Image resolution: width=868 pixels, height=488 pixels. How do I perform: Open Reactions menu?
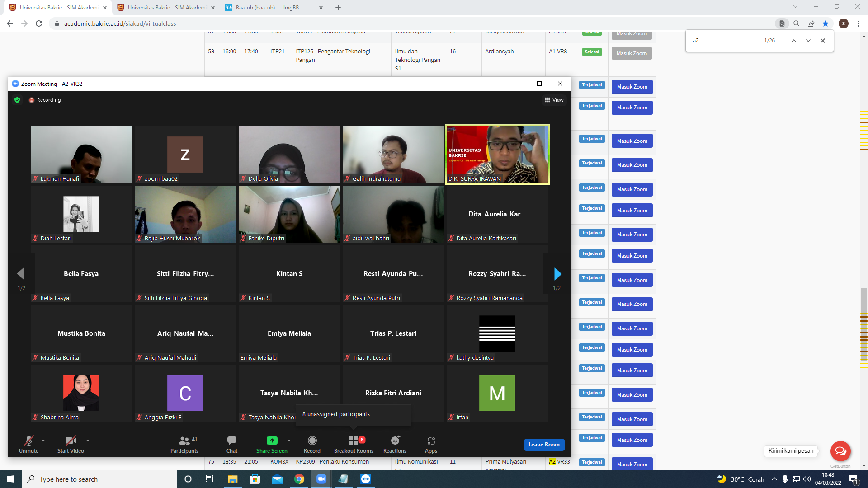pyautogui.click(x=395, y=444)
